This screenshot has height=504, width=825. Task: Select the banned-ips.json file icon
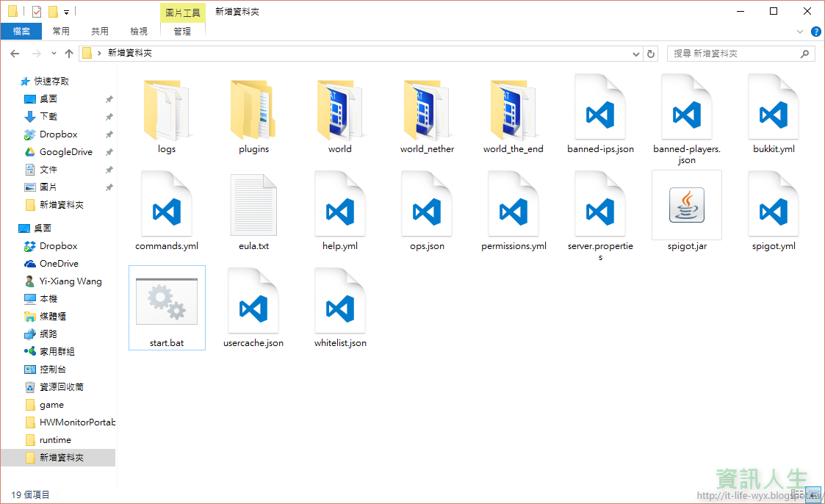coord(600,107)
